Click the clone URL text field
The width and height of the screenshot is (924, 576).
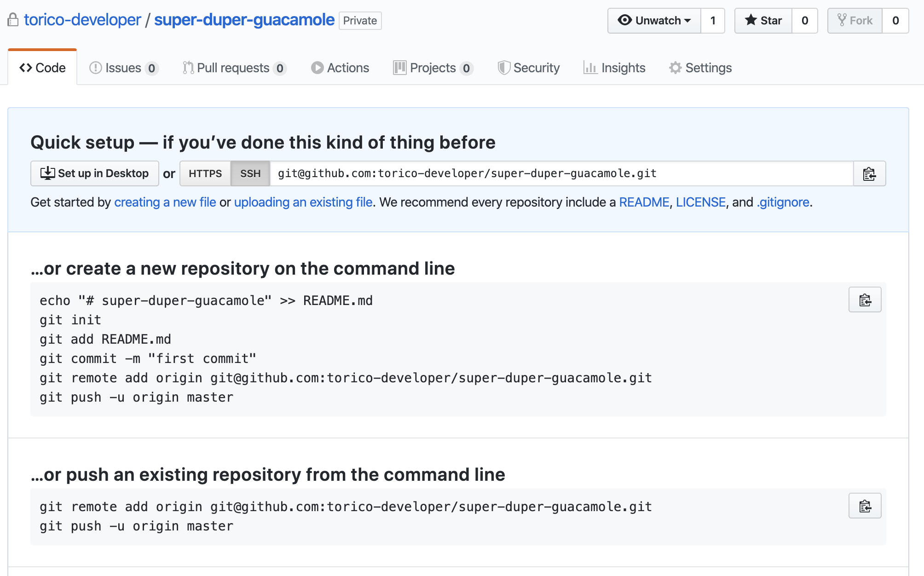tap(561, 173)
